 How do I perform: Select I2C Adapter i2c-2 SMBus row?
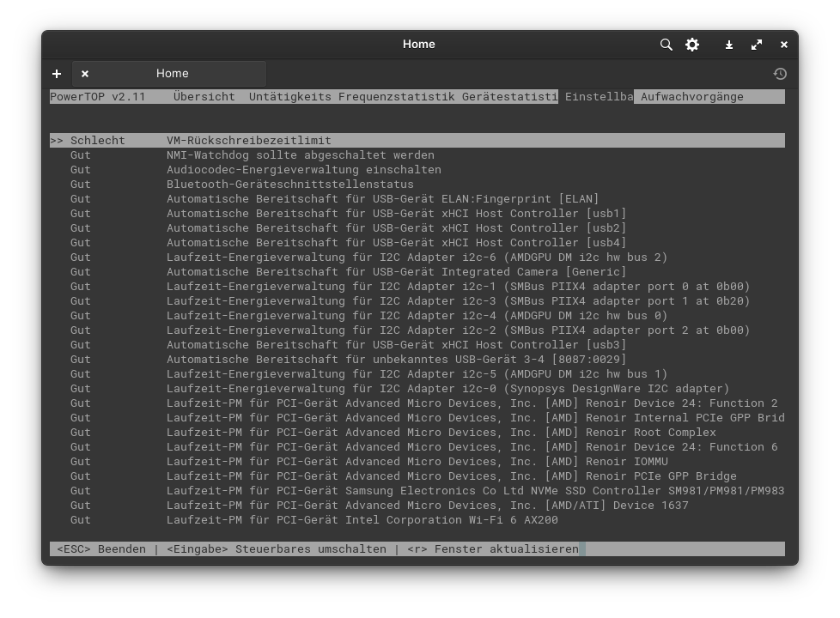(x=417, y=330)
